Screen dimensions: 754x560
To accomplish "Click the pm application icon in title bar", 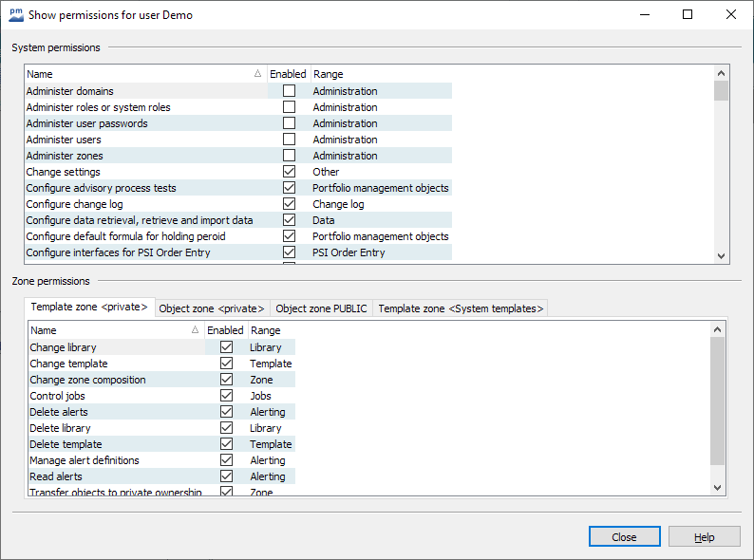I will click(16, 15).
